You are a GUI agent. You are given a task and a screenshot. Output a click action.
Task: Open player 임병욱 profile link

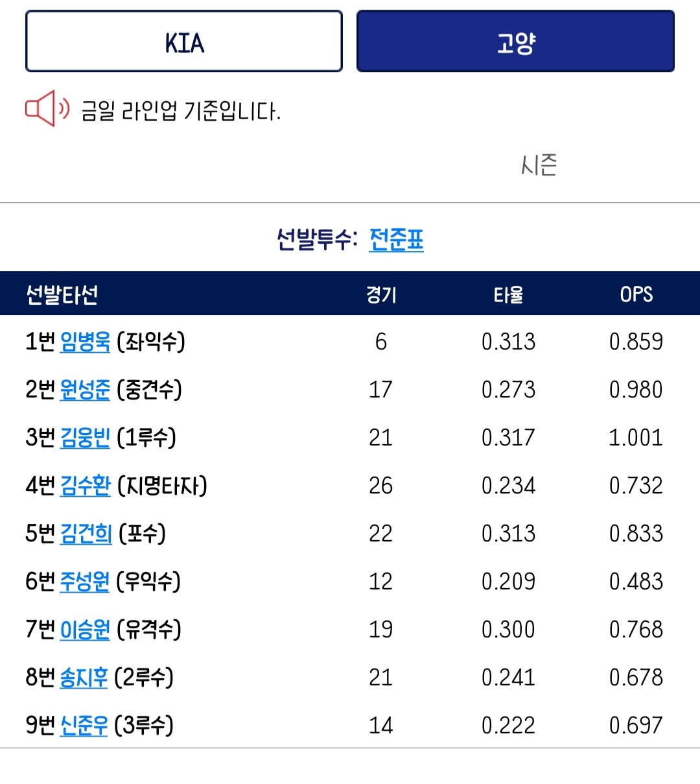tap(85, 342)
